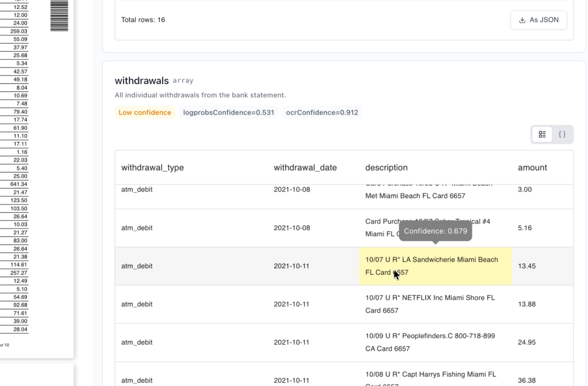The image size is (588, 386).
Task: Click 28.04 in the document preview
Action: click(x=21, y=329)
